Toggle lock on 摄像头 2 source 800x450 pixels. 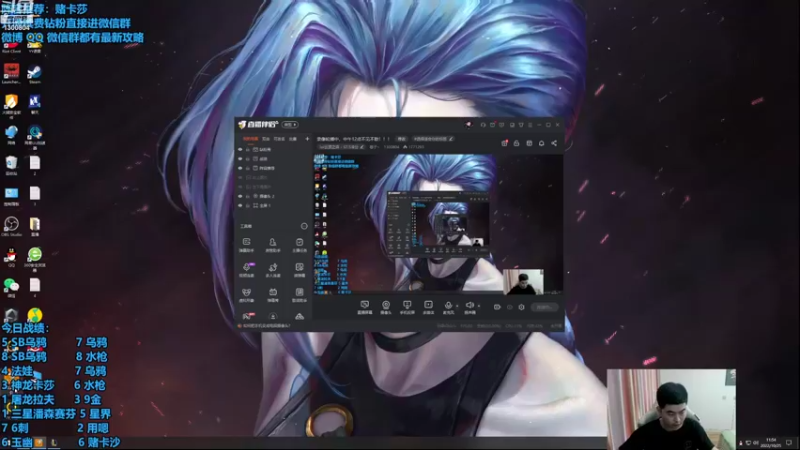[248, 196]
